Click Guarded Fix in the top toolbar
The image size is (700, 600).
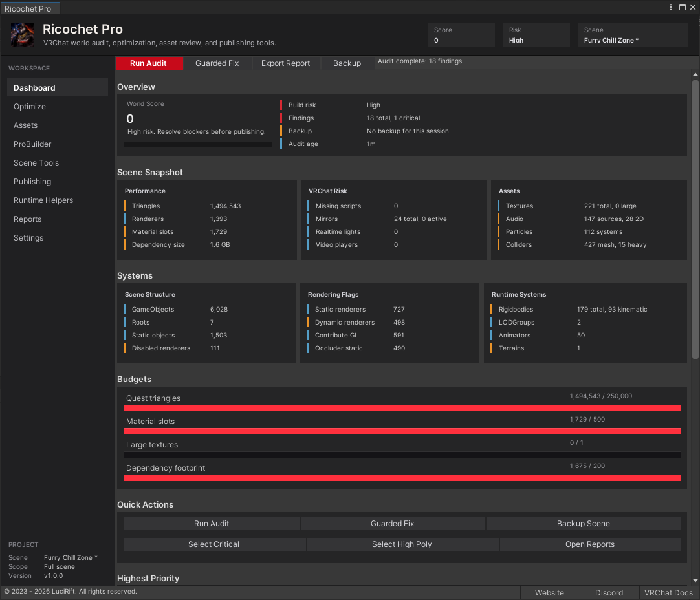[217, 63]
